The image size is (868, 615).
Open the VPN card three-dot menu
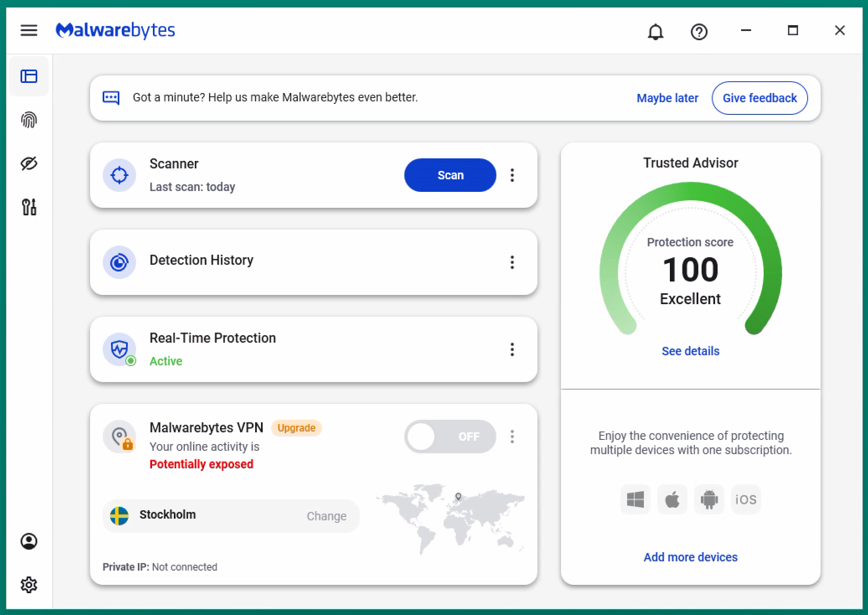tap(512, 437)
